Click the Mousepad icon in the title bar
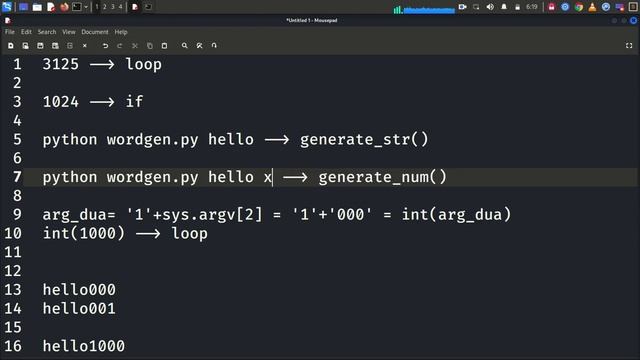 click(8, 20)
